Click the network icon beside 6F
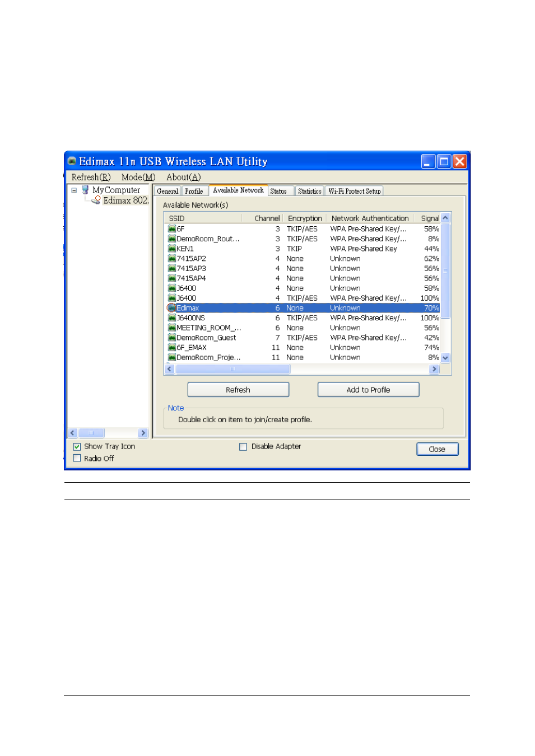The height and width of the screenshot is (756, 535). pyautogui.click(x=172, y=229)
